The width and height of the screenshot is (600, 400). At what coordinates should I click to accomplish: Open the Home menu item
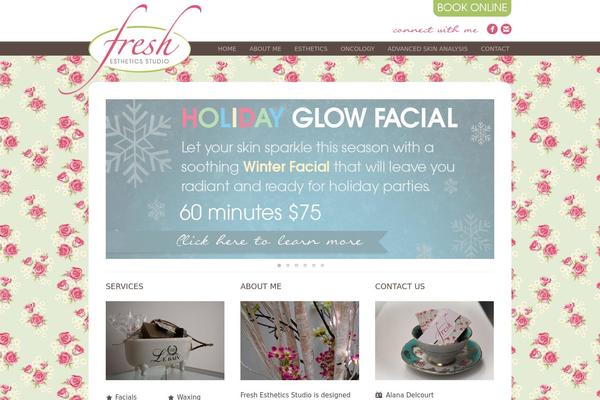coord(227,49)
